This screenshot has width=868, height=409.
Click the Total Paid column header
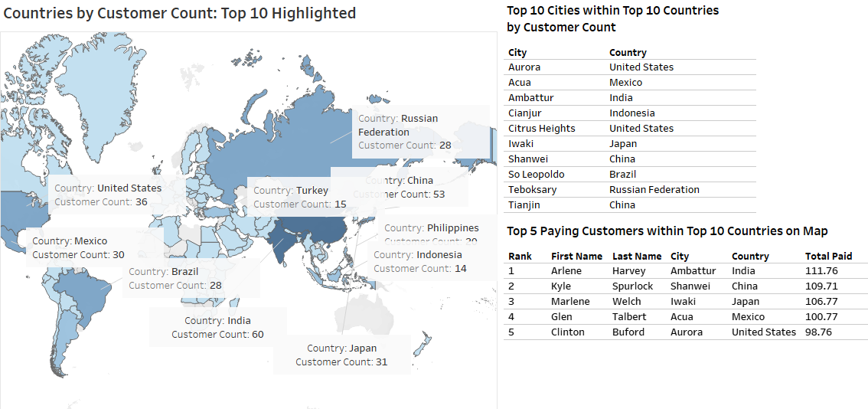click(x=828, y=257)
